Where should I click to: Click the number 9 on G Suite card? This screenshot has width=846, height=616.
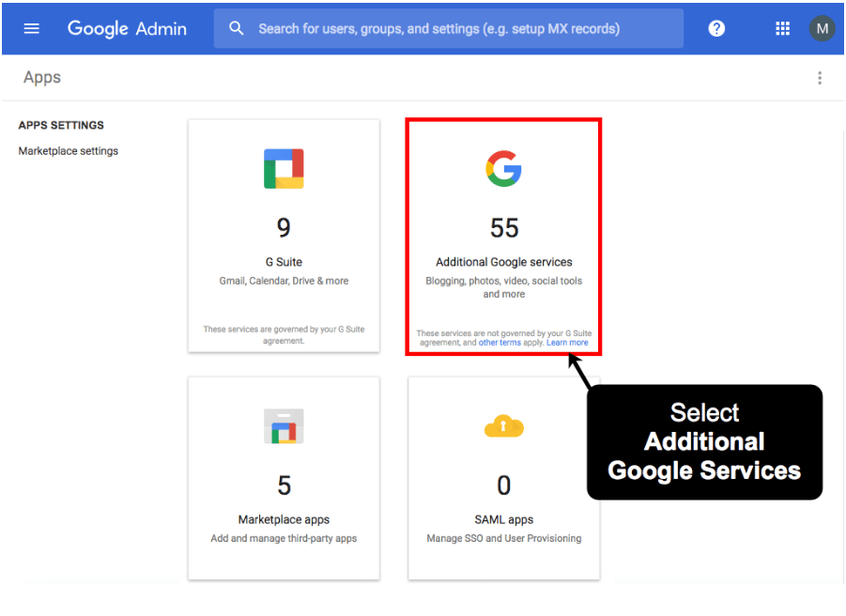pos(284,227)
